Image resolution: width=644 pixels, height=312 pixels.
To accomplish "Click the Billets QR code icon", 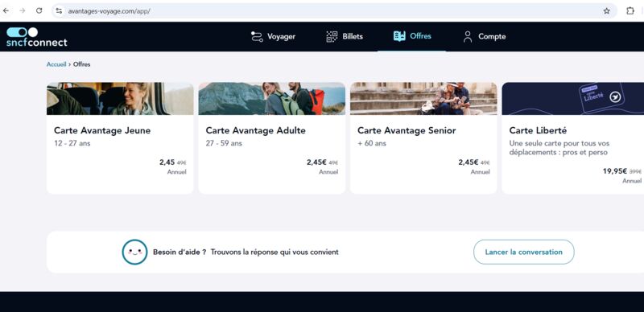I will point(332,36).
